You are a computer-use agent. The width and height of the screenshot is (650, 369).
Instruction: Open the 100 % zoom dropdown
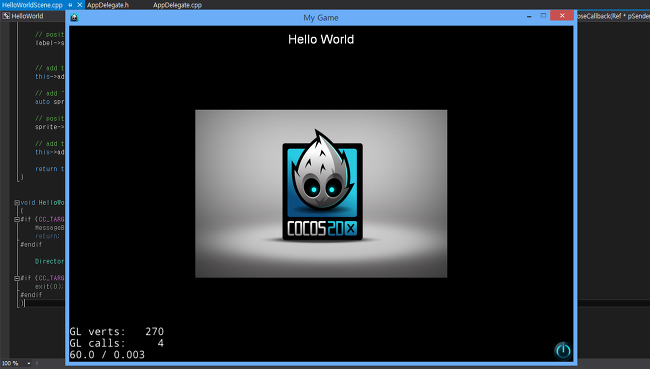(29, 363)
